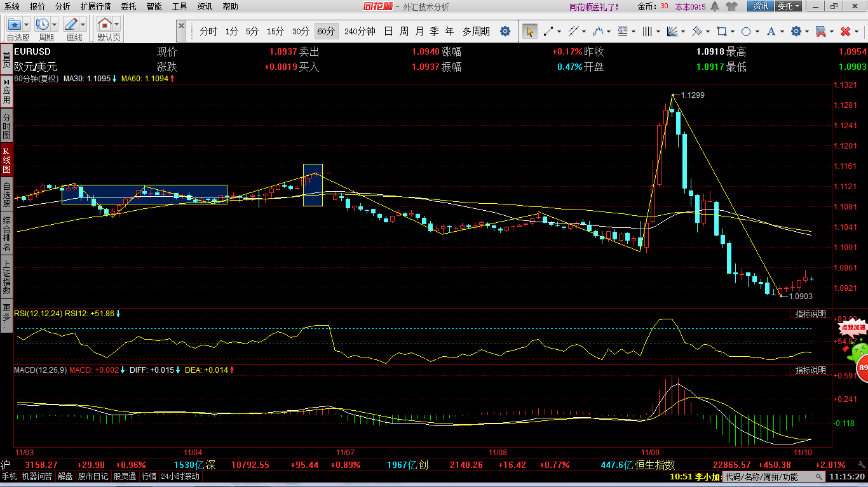Open 股市日记 in bottom bar
The height and width of the screenshot is (487, 868).
click(x=93, y=476)
